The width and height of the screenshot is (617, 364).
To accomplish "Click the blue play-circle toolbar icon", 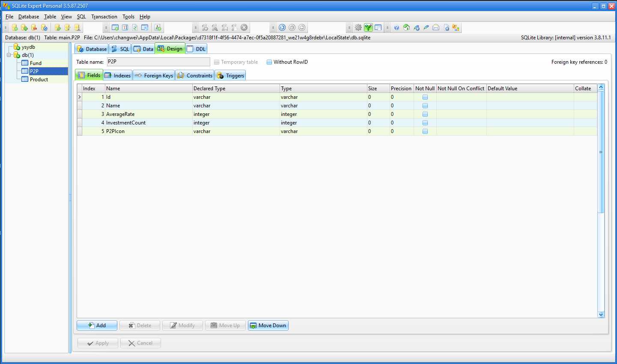I will [x=282, y=27].
